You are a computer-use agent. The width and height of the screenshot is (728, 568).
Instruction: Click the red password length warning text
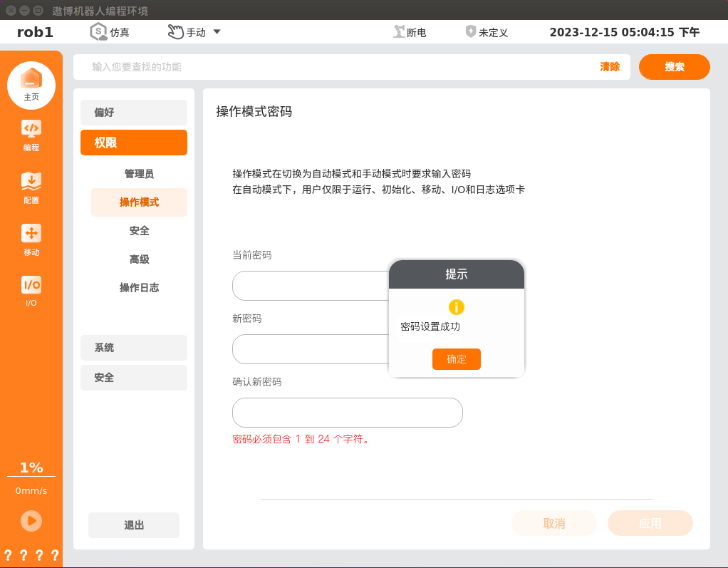[x=301, y=439]
